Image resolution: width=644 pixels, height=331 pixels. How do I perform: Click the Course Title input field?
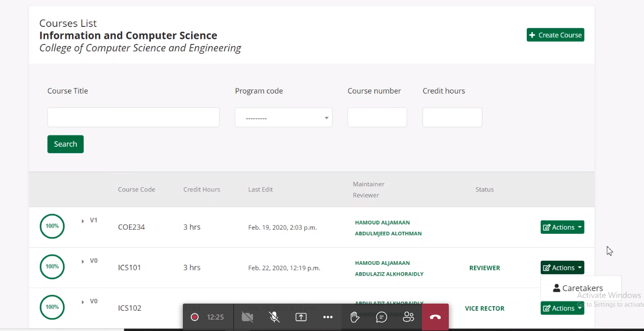point(133,117)
